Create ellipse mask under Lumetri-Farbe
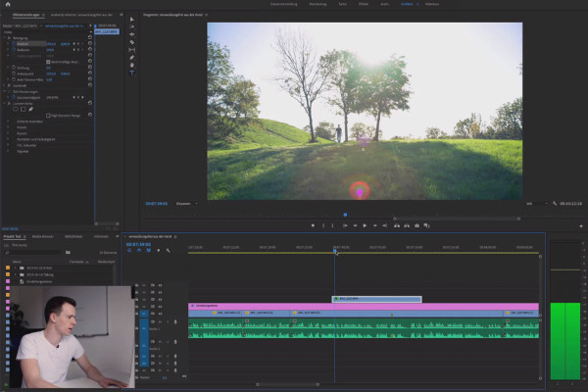Viewport: 588px width, 392px height. (16, 109)
